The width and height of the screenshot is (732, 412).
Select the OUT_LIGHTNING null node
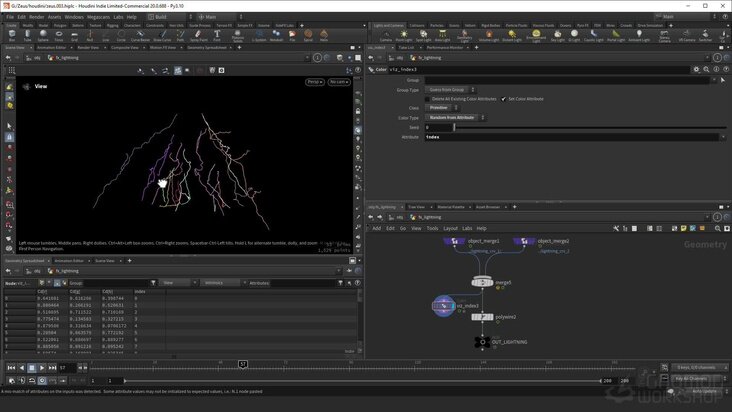pyautogui.click(x=482, y=342)
